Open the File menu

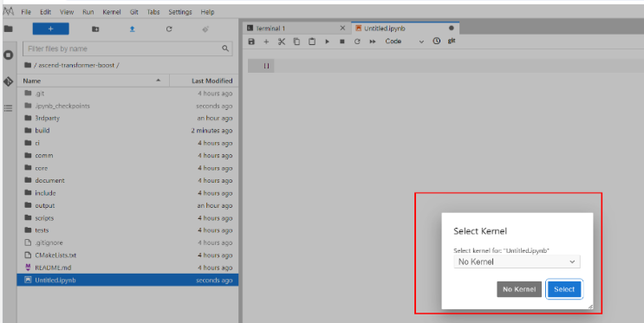point(26,12)
